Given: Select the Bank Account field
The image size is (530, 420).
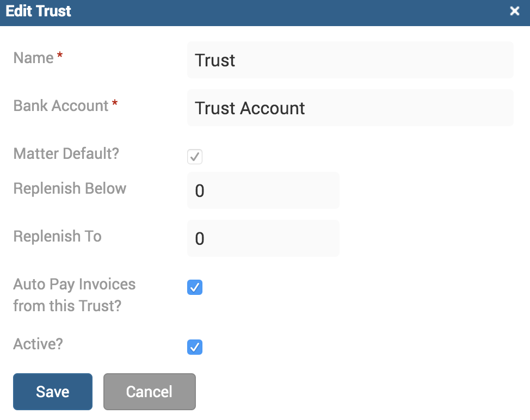Looking at the screenshot, I should (350, 108).
